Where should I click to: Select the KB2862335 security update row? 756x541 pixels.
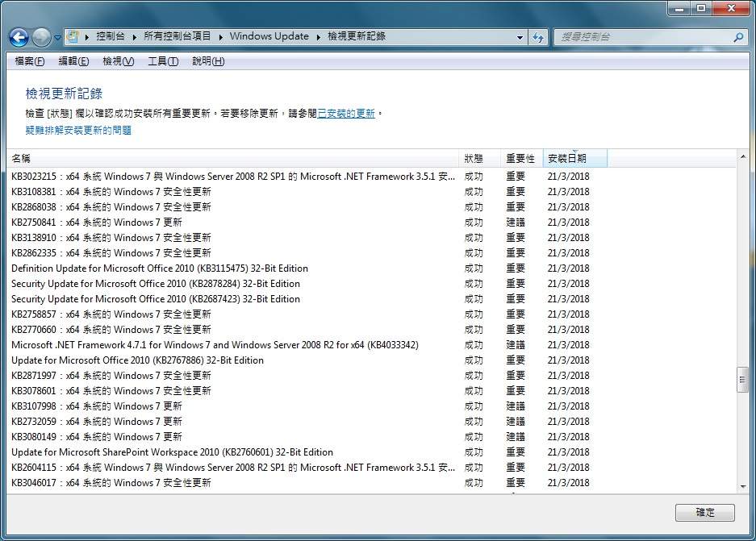tap(371, 253)
